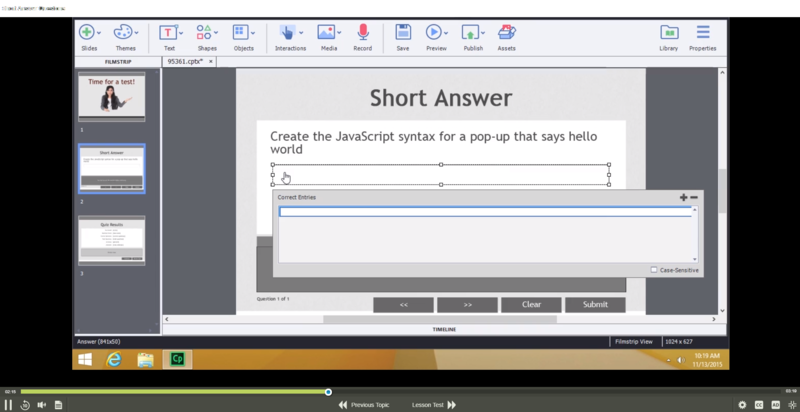The width and height of the screenshot is (800, 412).
Task: Expand the Interactions dropdown arrow
Action: pos(301,33)
